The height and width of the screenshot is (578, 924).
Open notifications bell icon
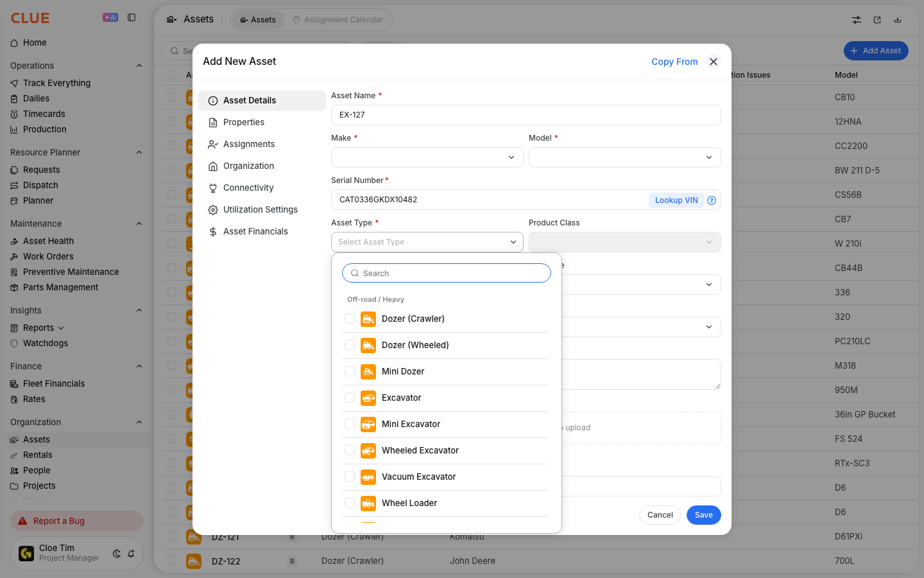pyautogui.click(x=131, y=554)
